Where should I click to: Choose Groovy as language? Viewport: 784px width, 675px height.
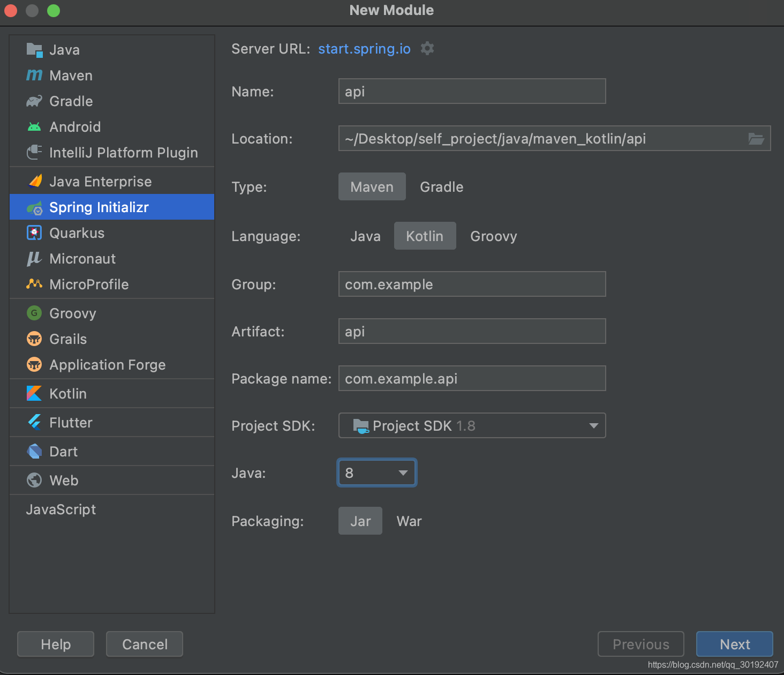(x=494, y=236)
